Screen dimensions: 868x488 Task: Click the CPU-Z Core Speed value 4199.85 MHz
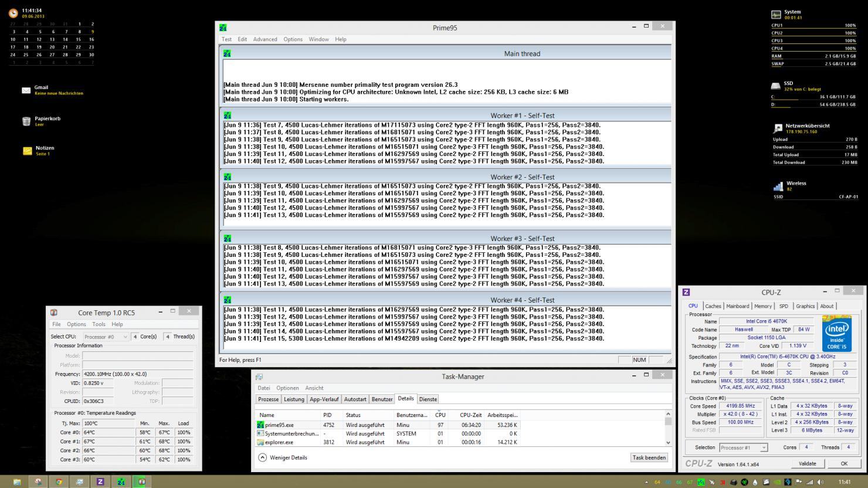[740, 406]
